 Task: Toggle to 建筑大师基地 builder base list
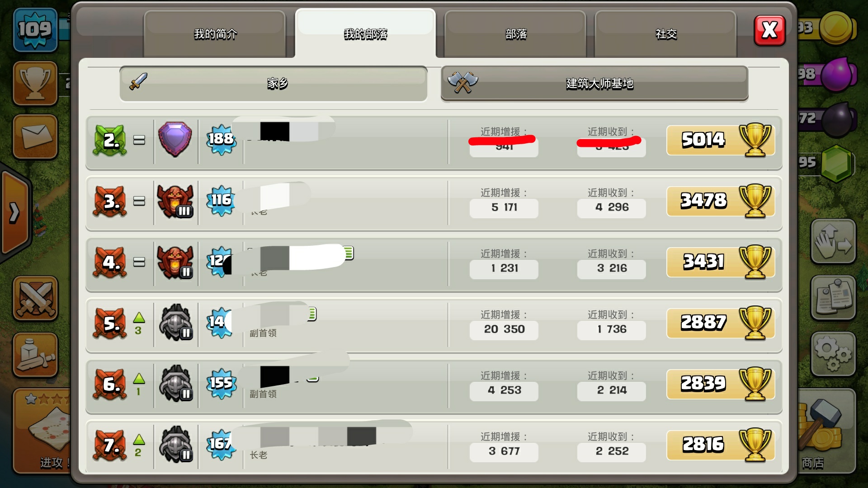coord(594,84)
